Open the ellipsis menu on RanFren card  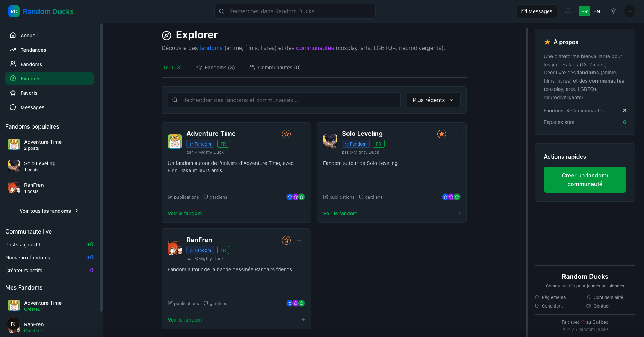299,240
